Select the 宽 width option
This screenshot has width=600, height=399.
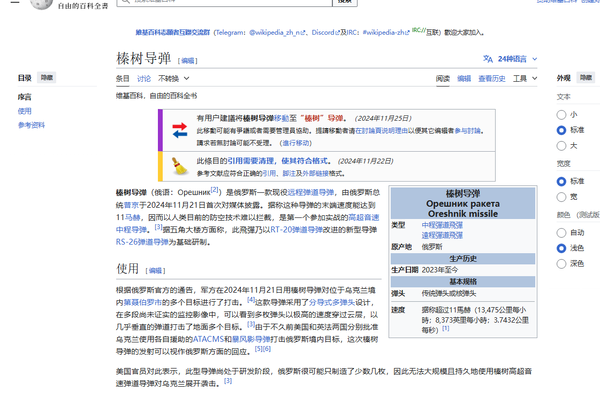(x=561, y=197)
